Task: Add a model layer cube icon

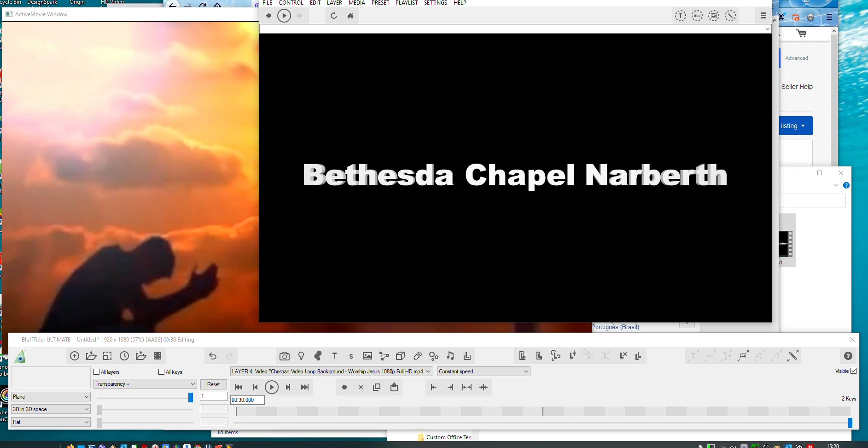Action: 401,356
